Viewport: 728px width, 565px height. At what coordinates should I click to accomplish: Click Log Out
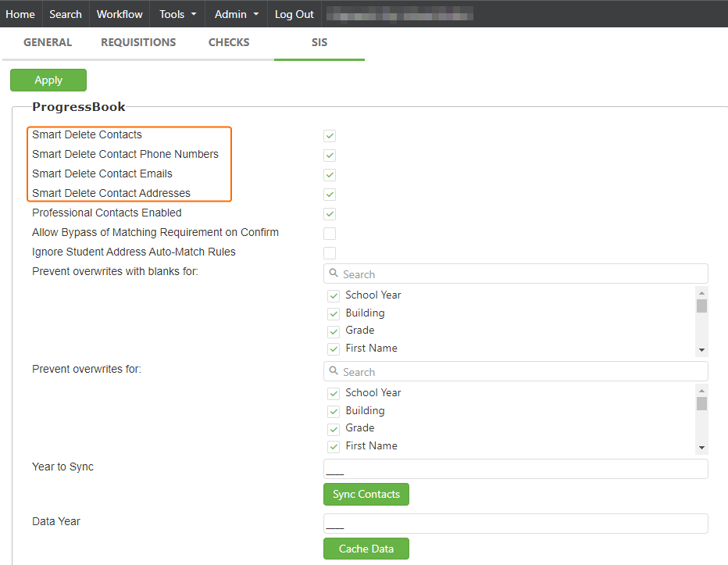point(294,14)
